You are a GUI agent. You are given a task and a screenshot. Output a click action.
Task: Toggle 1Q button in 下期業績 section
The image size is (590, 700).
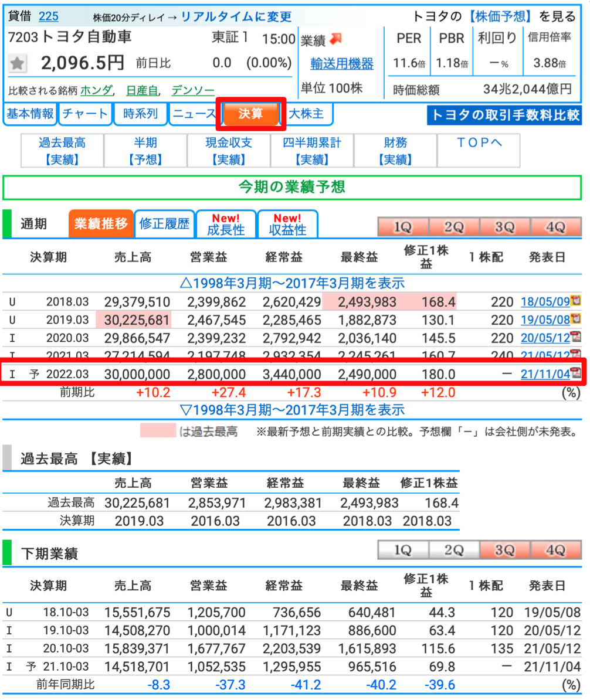pos(403,550)
